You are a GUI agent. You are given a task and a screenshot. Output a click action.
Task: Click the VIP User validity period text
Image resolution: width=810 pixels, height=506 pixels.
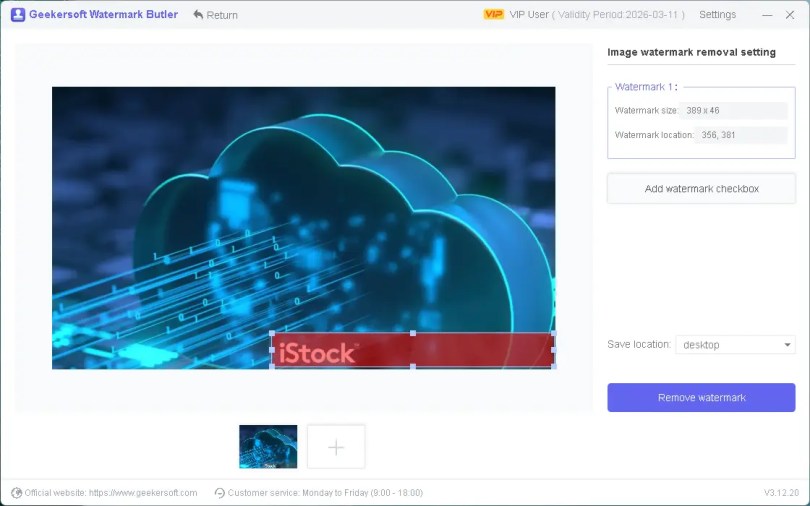597,14
